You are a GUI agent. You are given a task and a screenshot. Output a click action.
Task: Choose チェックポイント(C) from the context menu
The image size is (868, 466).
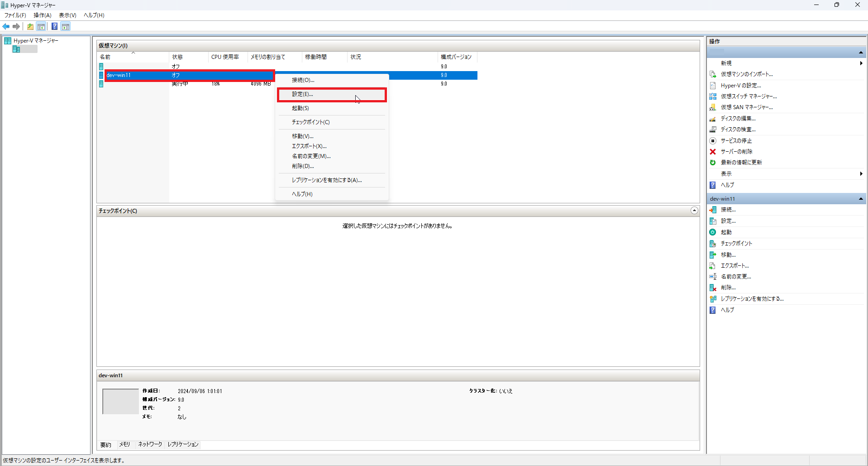[332, 122]
